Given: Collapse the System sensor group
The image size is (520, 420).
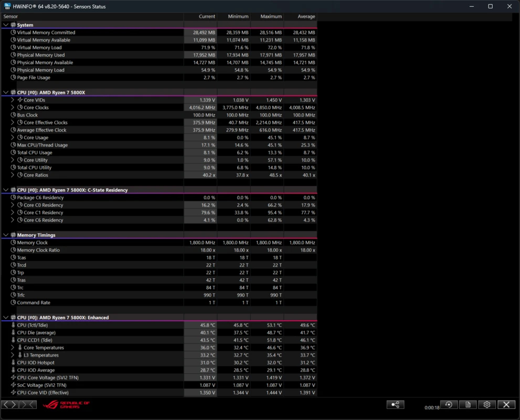Looking at the screenshot, I should 6,25.
